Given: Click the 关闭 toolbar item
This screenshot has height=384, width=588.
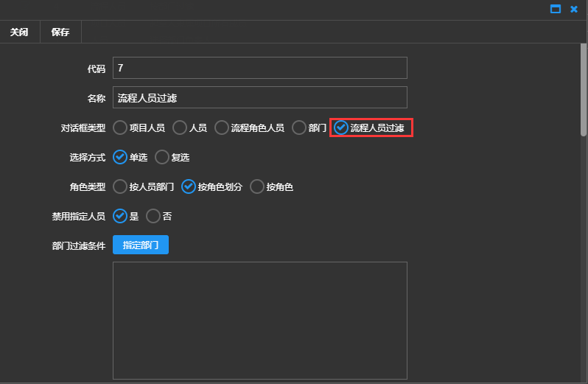Looking at the screenshot, I should 19,32.
